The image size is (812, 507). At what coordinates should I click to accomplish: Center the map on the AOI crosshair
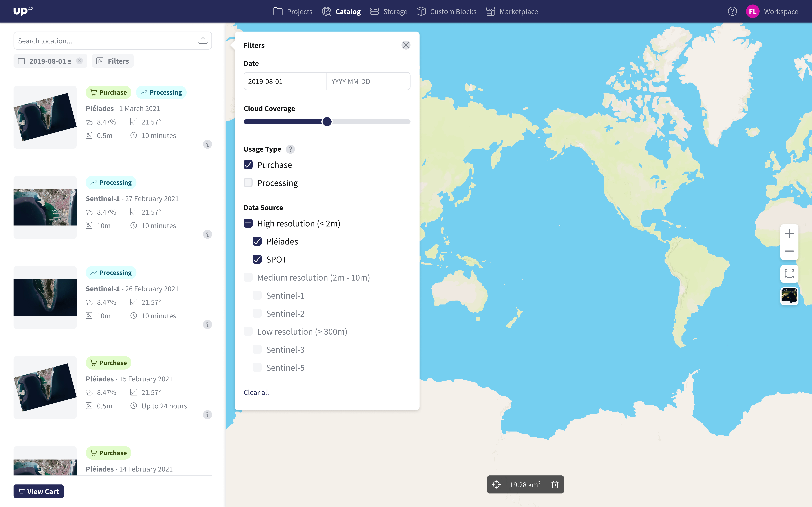pyautogui.click(x=496, y=484)
